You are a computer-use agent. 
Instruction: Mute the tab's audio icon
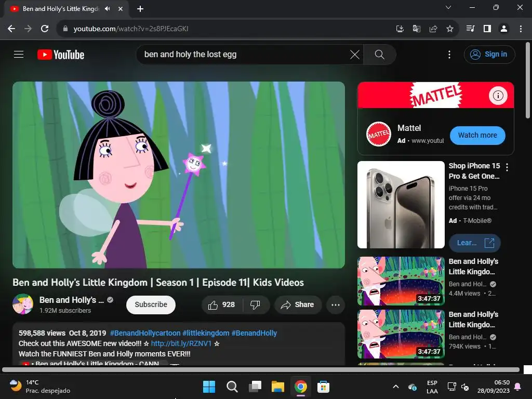point(107,9)
